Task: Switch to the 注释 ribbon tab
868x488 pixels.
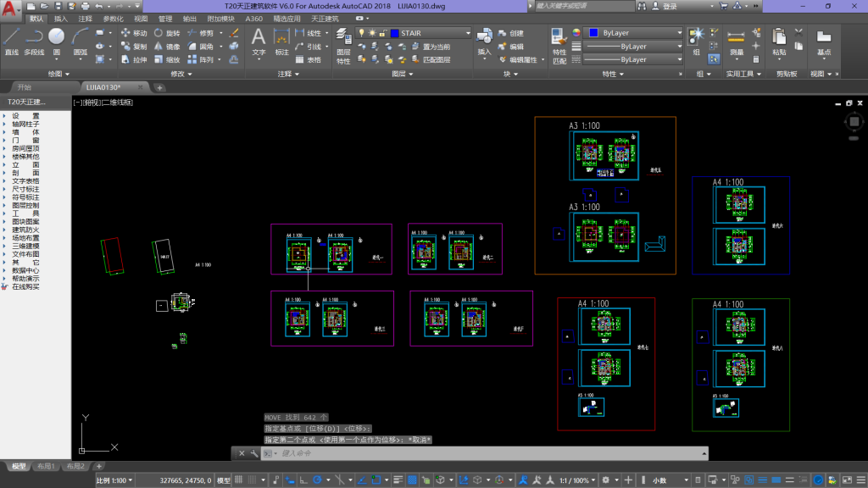Action: click(86, 18)
